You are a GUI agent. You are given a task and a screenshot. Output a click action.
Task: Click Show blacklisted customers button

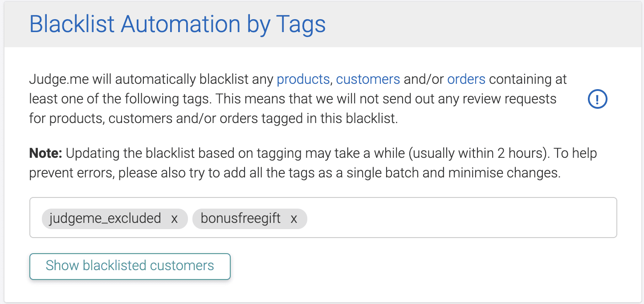click(130, 266)
